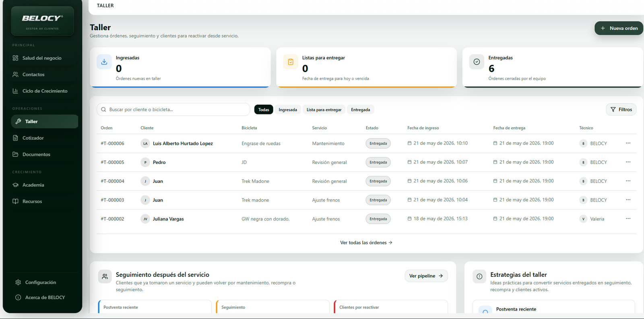Click the Ciclo de Crecimiento chart icon
Screen dimensions: 644x319
tap(15, 91)
